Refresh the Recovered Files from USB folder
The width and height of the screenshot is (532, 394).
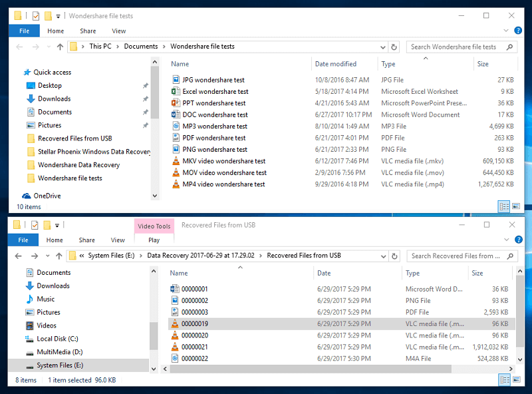click(394, 256)
